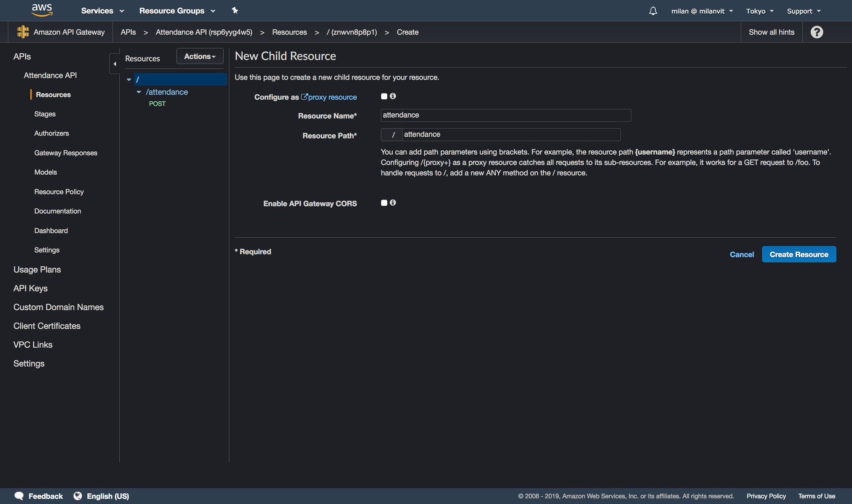The width and height of the screenshot is (852, 504).
Task: Click the info icon beside proxy resource checkbox
Action: click(x=393, y=96)
